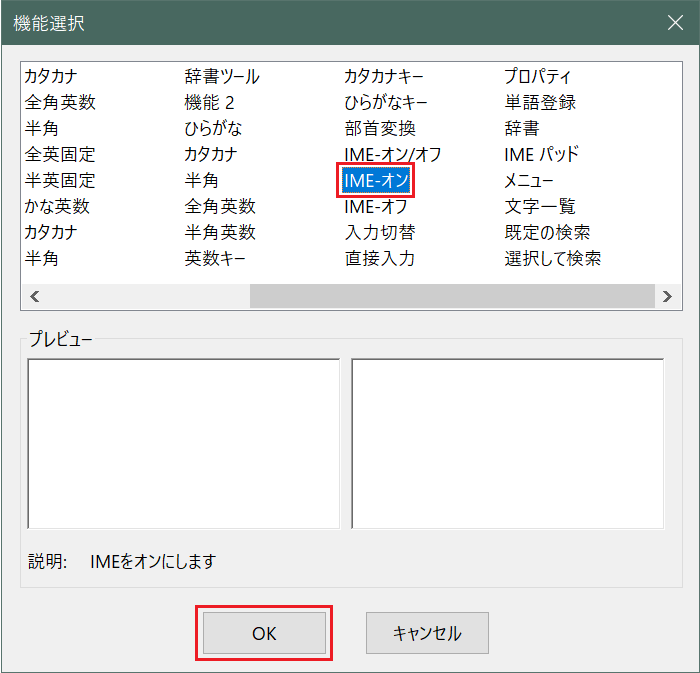Select カタカナキー in the list
The width and height of the screenshot is (700, 673).
click(x=383, y=76)
